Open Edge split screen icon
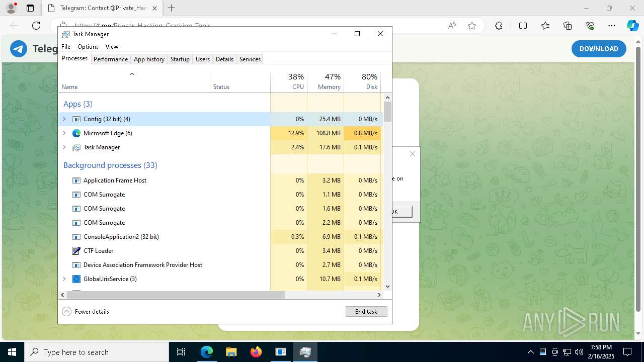 pos(523,26)
